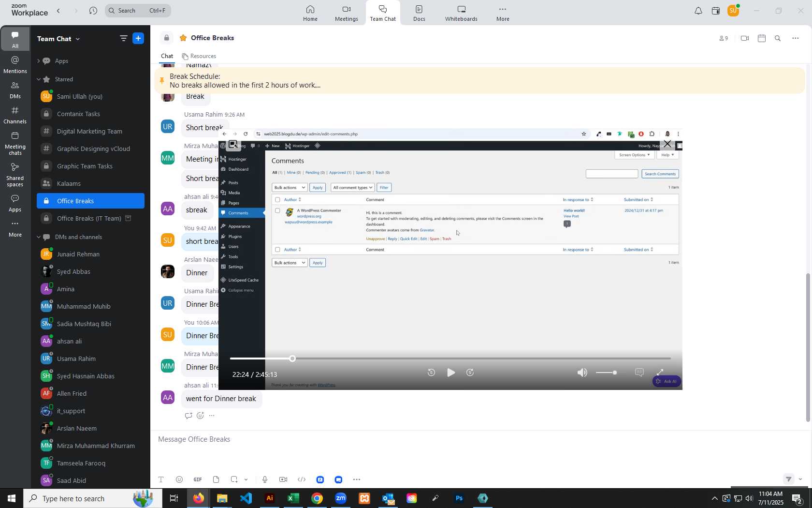This screenshot has height=508, width=812.
Task: Open the Channels sidebar section
Action: tap(15, 115)
